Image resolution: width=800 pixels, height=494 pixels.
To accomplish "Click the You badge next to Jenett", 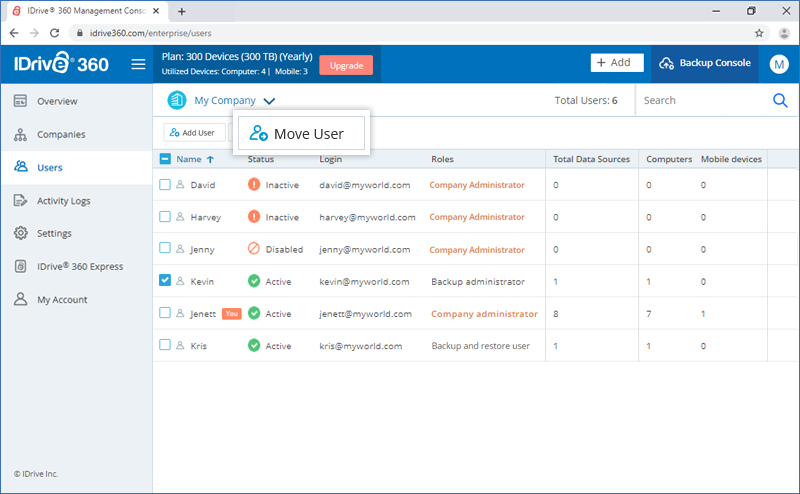I will [232, 313].
